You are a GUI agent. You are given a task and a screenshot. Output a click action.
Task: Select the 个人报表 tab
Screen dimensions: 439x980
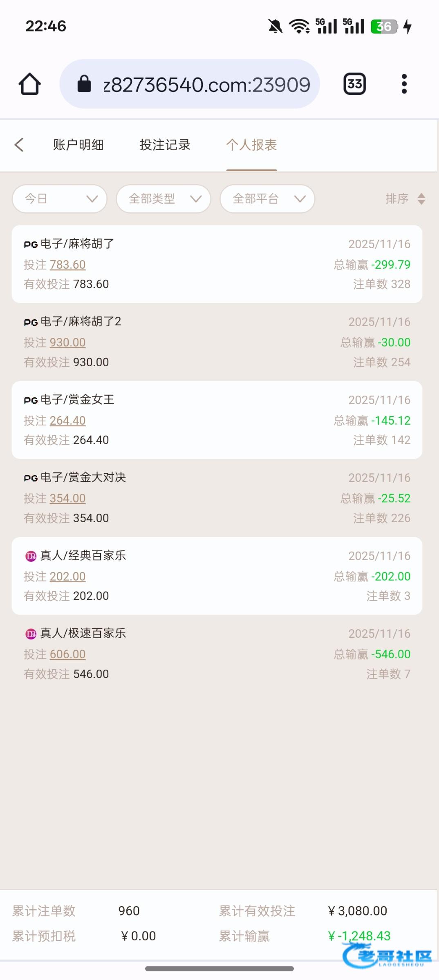click(x=251, y=145)
